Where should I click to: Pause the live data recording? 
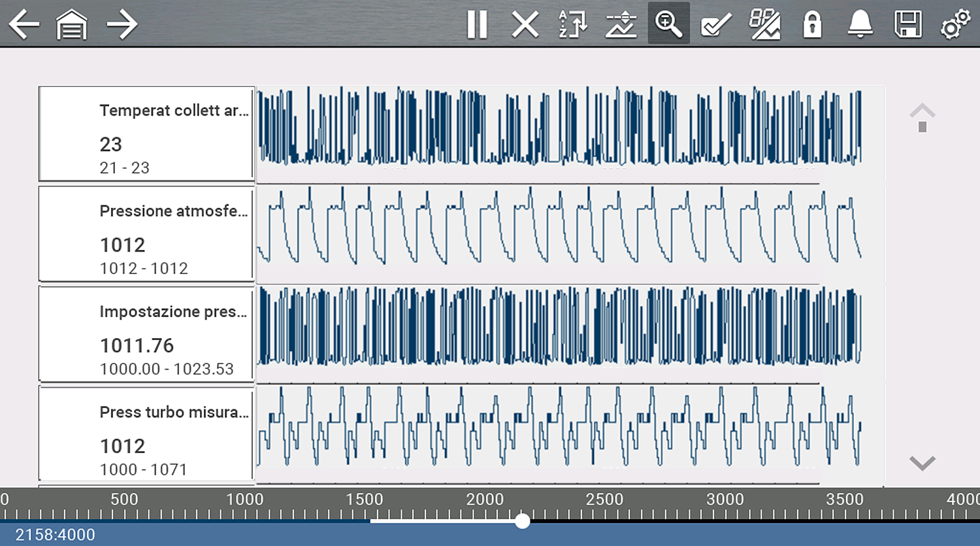pos(477,25)
